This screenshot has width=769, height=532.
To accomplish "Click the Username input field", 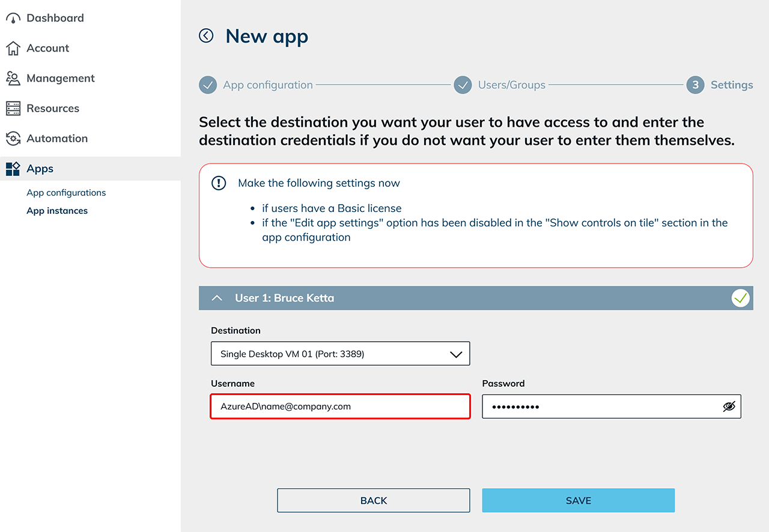I will coord(340,407).
